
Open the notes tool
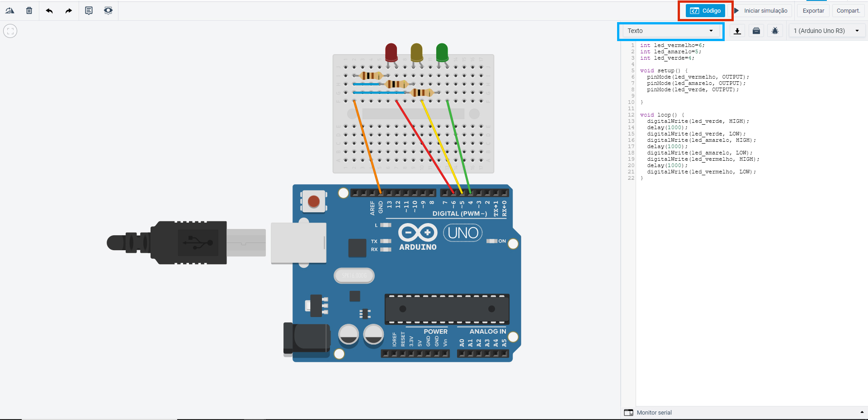click(x=89, y=10)
